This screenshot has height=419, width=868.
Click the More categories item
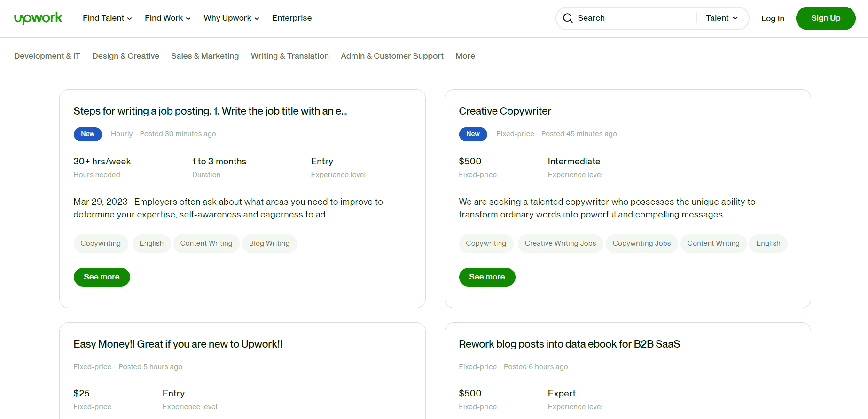(x=465, y=56)
